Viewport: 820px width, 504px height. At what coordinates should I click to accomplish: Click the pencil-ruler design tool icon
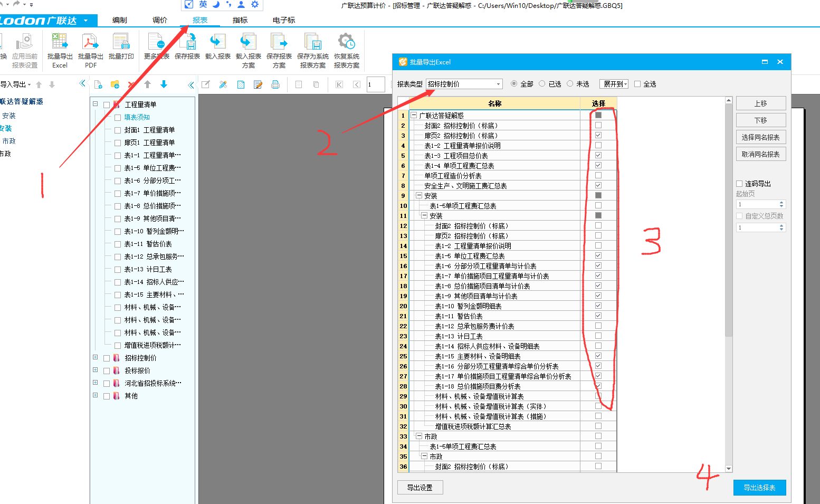(x=223, y=84)
